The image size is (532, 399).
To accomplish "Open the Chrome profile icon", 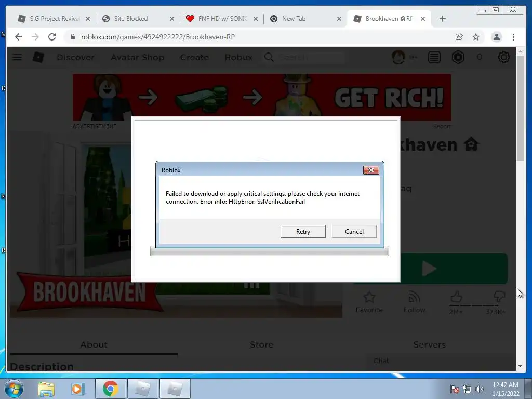I will pos(496,37).
